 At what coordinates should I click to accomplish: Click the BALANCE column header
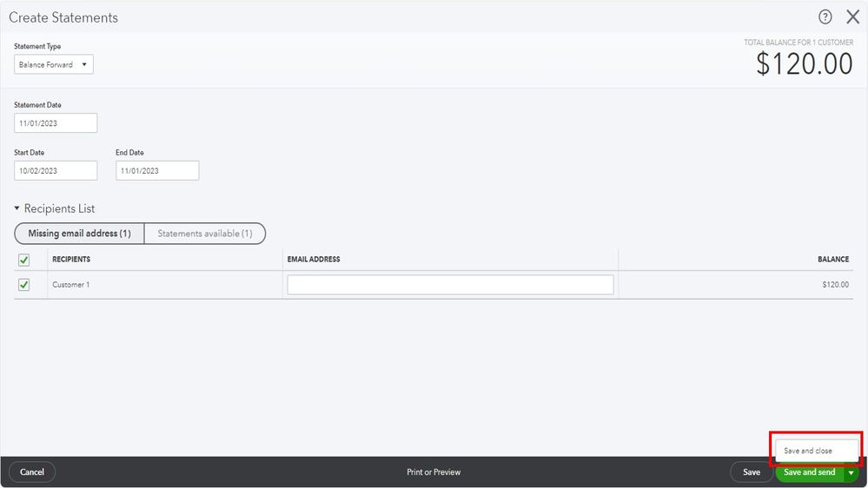833,259
